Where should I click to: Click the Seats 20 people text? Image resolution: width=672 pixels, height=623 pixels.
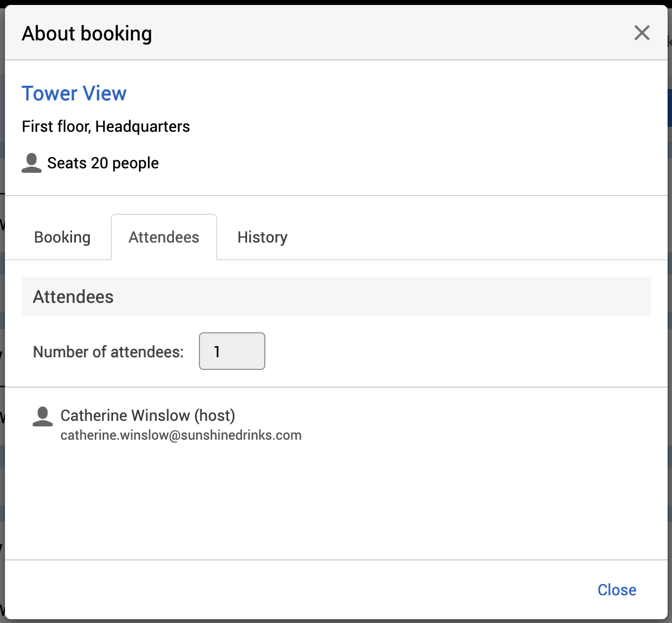tap(103, 163)
